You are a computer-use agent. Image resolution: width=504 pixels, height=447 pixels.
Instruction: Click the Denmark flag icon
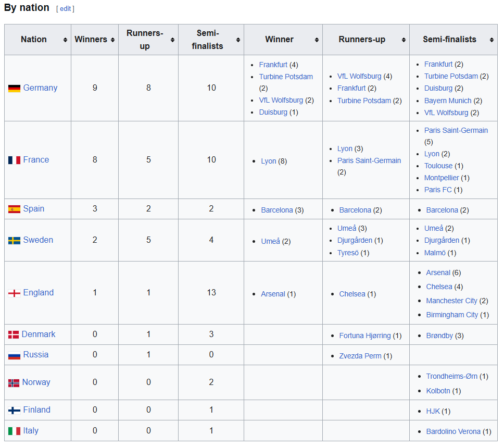pyautogui.click(x=14, y=335)
